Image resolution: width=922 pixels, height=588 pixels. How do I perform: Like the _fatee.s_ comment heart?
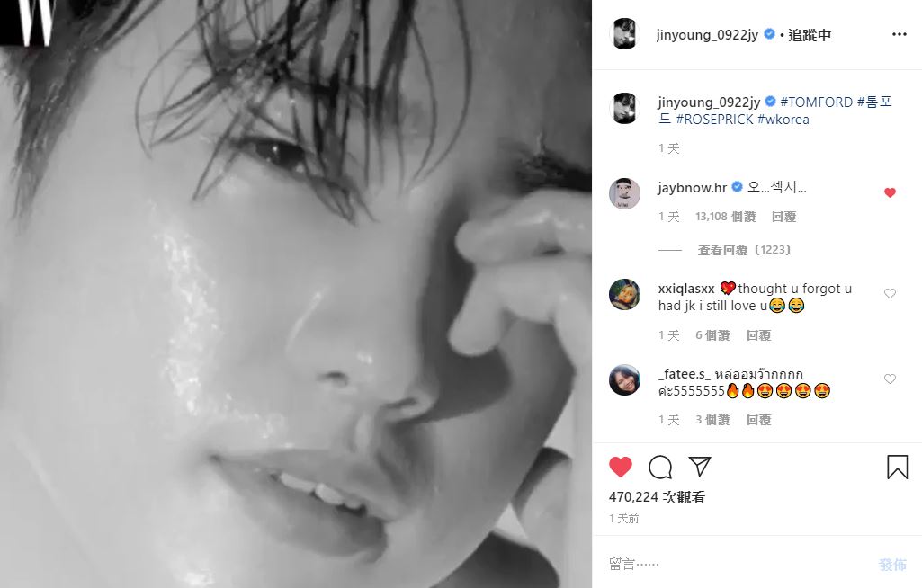click(x=890, y=379)
